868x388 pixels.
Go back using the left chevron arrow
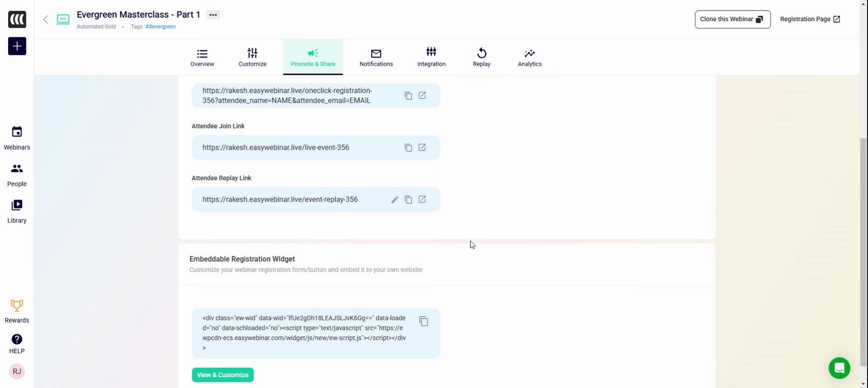coord(46,19)
